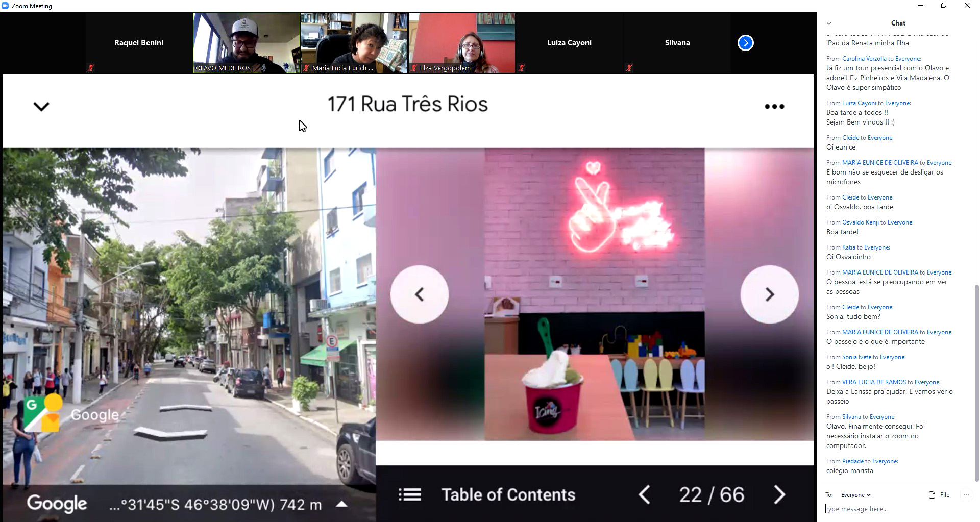Select the OLAVO MEDEIROS video thumbnail
980x522 pixels.
247,43
